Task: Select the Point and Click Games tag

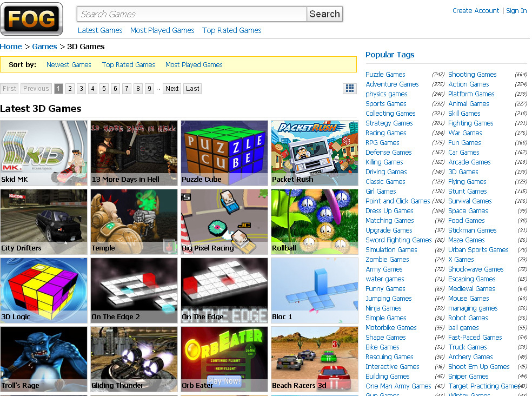Action: pyautogui.click(x=397, y=201)
